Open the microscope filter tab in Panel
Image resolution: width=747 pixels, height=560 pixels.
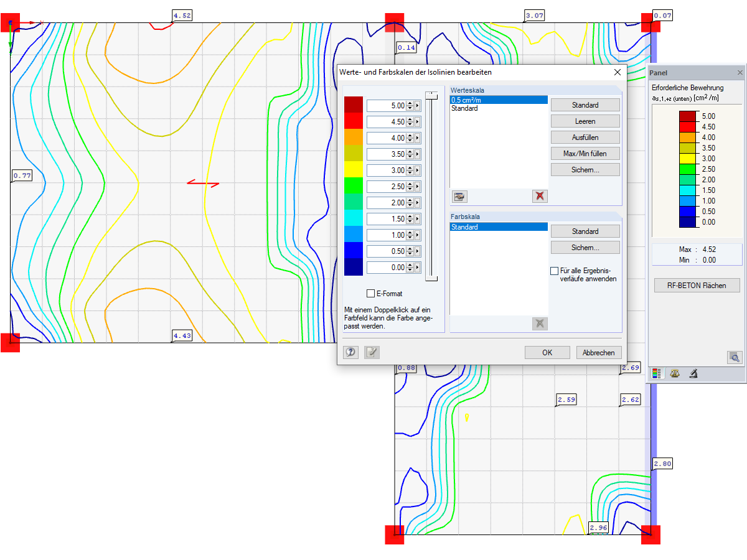[x=693, y=374]
